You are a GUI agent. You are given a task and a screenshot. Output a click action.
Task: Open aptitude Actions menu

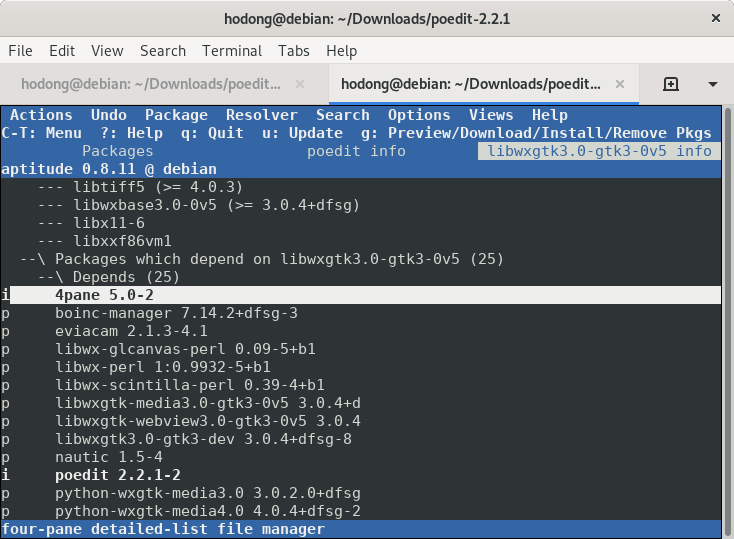pos(41,115)
